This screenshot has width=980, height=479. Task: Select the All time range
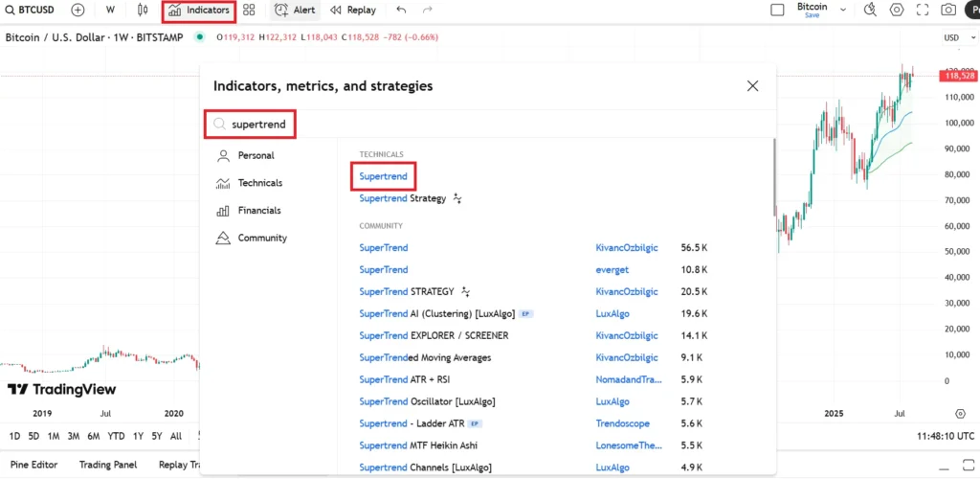tap(176, 437)
